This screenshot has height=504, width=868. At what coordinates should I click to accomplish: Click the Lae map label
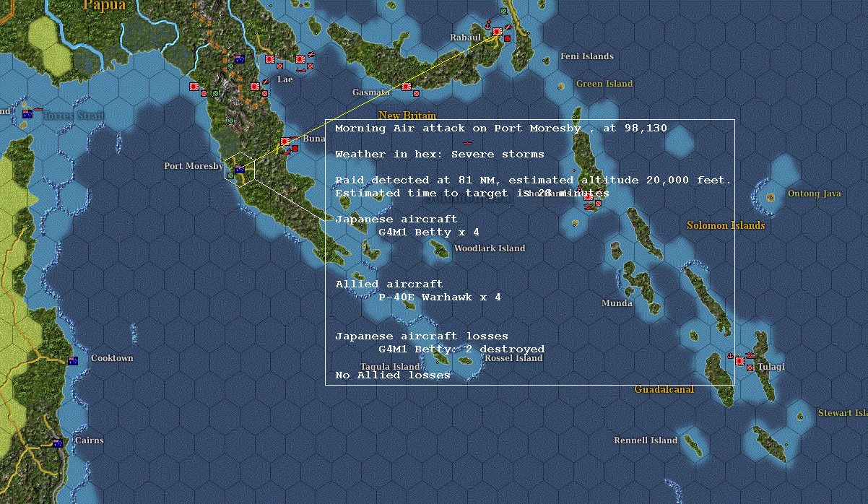(x=285, y=79)
